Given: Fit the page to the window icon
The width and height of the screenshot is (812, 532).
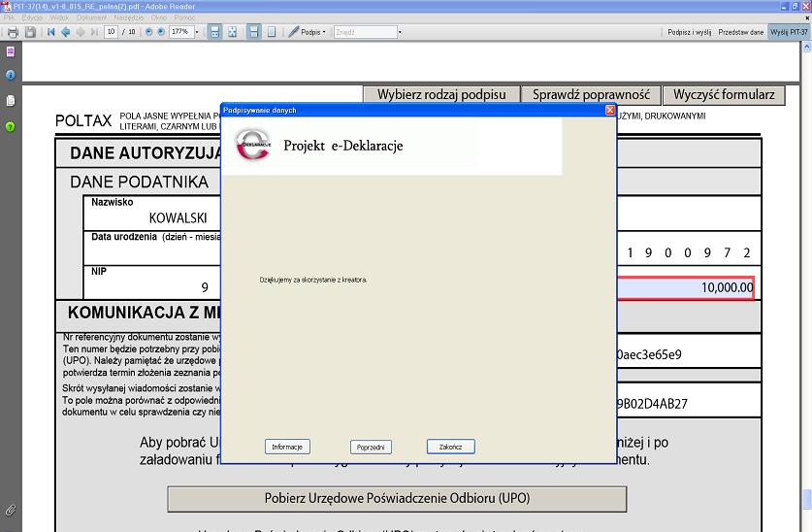Looking at the screenshot, I should (x=233, y=32).
